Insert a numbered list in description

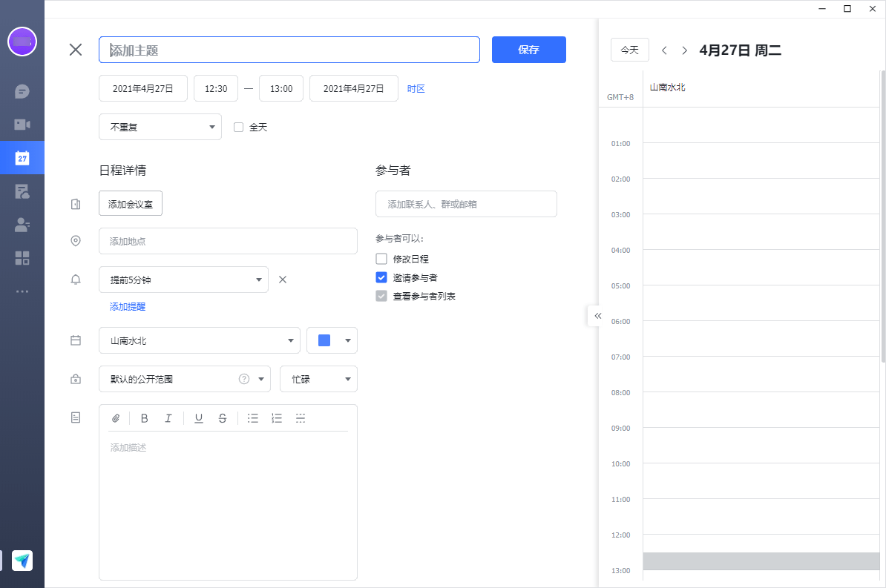point(277,418)
